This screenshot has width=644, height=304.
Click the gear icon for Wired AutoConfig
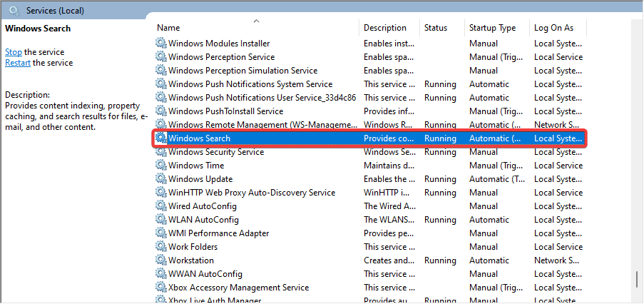click(160, 206)
